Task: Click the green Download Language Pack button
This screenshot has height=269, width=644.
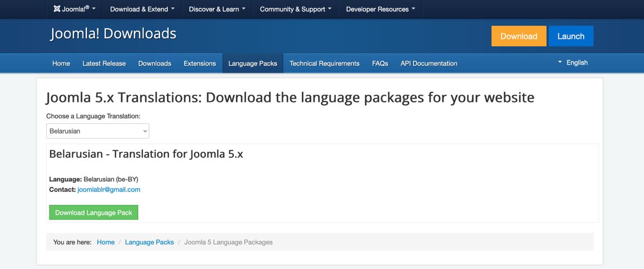Action: [94, 213]
